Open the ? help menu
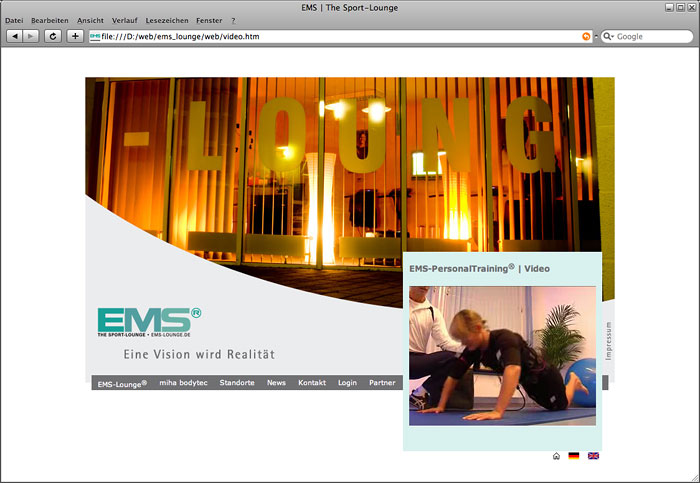This screenshot has height=483, width=700. (233, 21)
